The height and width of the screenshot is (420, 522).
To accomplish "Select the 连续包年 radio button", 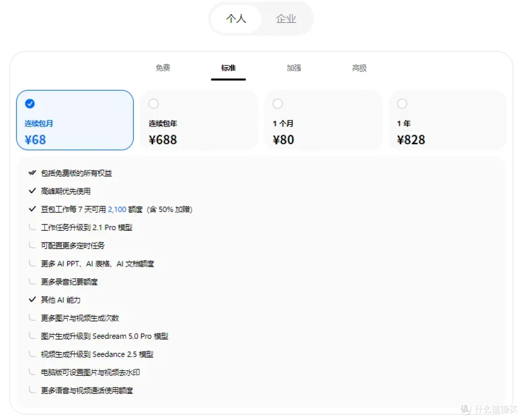I will 154,104.
